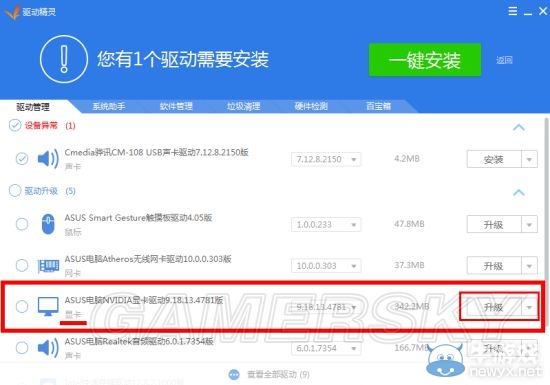Click the network card icon for Atheros driver
The image size is (550, 385).
tap(48, 265)
